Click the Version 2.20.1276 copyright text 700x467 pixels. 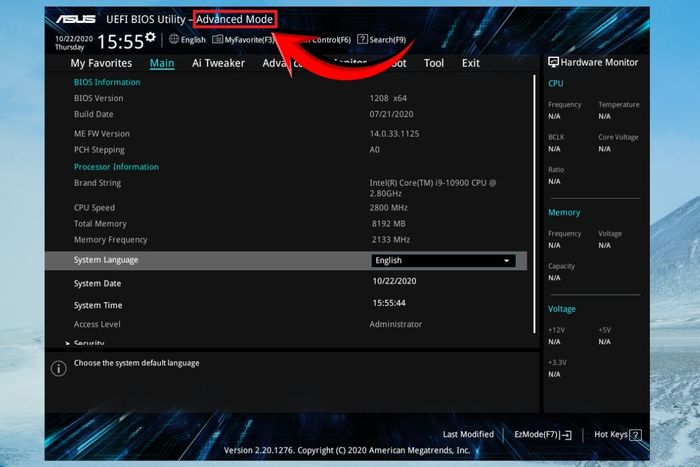(346, 450)
